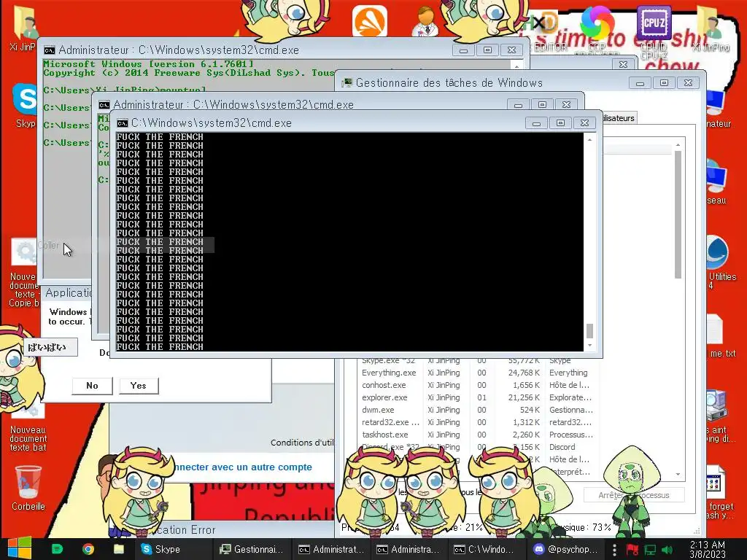This screenshot has height=560, width=747.
Task: Click the No button in error dialog
Action: [x=92, y=386]
